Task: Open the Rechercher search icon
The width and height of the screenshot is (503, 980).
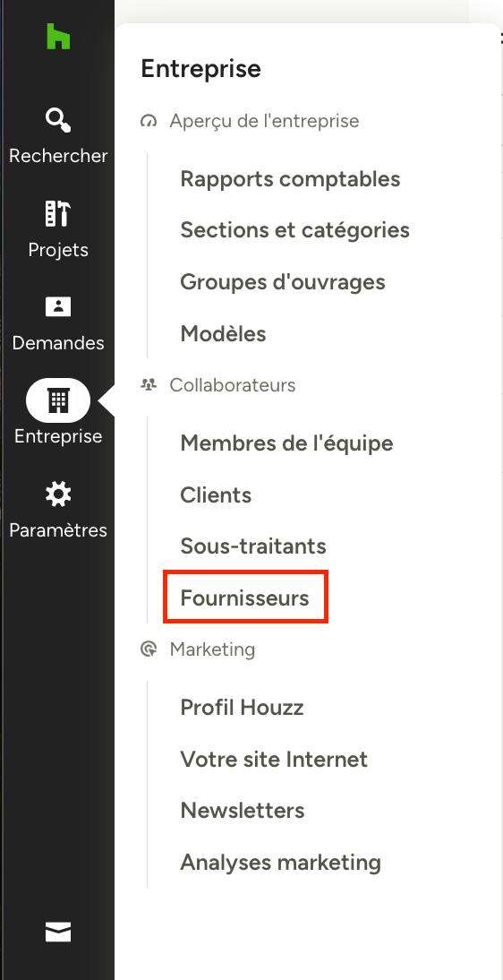Action: pos(58,119)
